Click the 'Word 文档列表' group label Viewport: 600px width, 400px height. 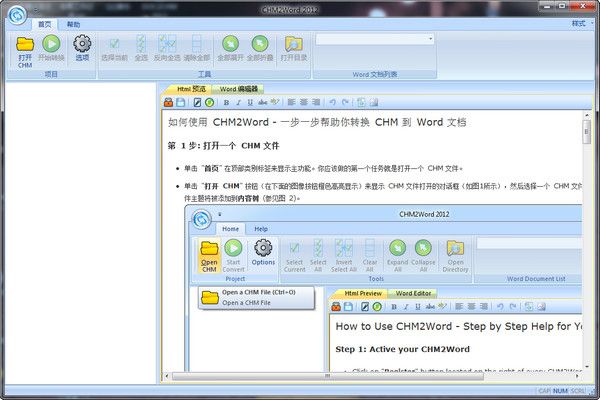(x=375, y=75)
